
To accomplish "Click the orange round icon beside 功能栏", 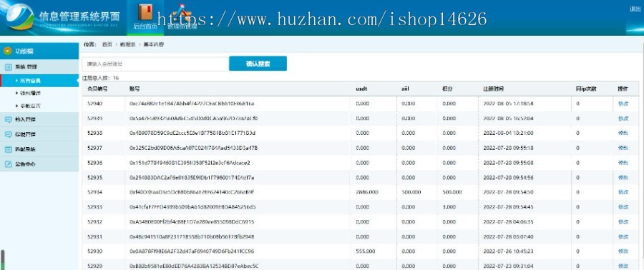I will pyautogui.click(x=7, y=51).
